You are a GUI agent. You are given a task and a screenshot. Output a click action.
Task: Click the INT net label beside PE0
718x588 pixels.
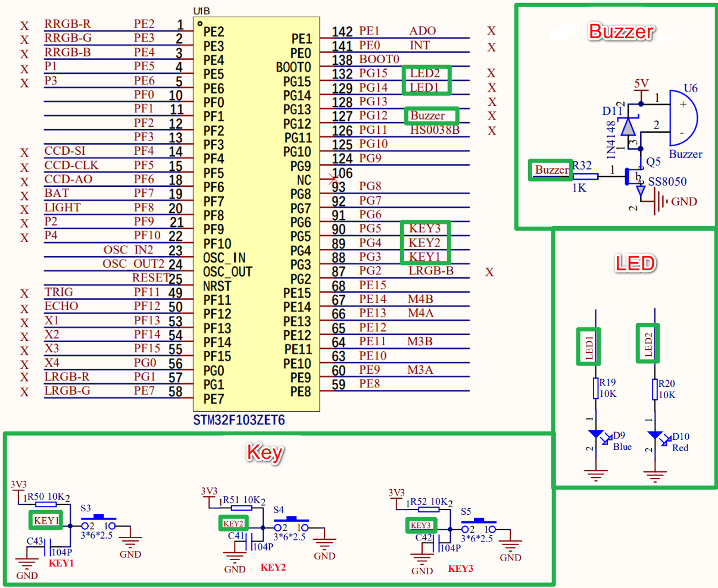pyautogui.click(x=420, y=45)
